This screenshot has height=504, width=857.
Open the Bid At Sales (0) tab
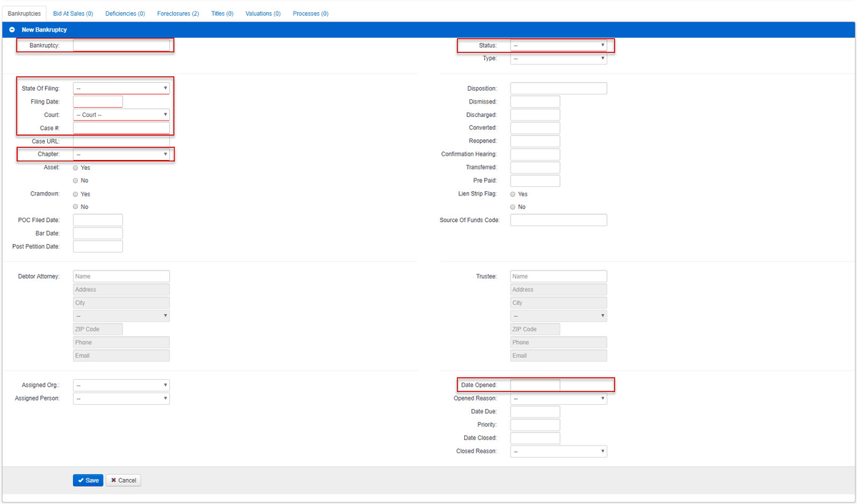pos(73,14)
